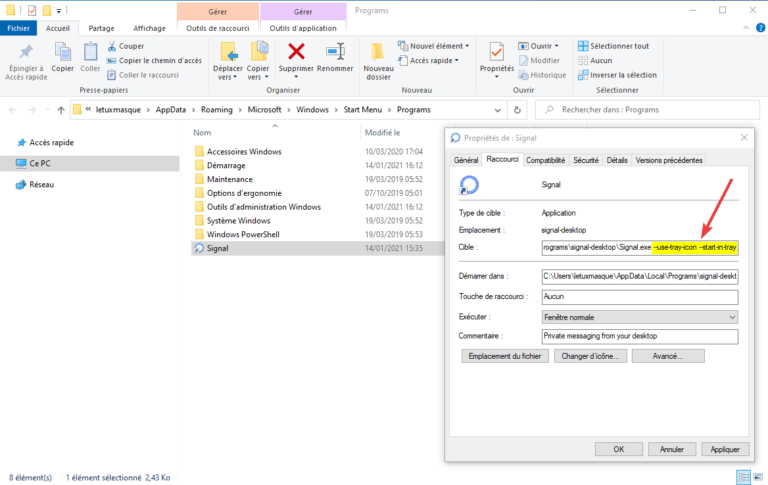Open the Ouvrir dropdown
The image size is (768, 485).
(x=539, y=46)
